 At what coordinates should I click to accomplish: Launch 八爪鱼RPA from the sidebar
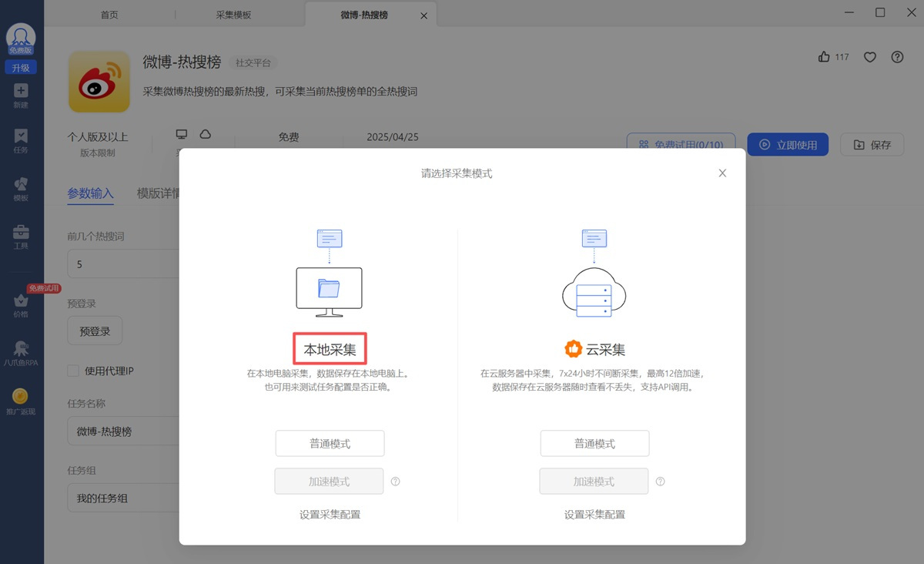point(21,351)
